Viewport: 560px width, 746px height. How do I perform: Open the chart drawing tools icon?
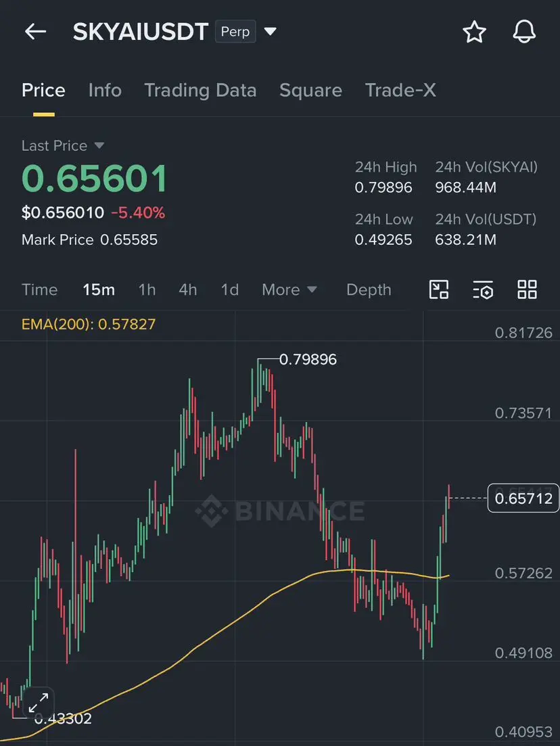click(x=439, y=289)
